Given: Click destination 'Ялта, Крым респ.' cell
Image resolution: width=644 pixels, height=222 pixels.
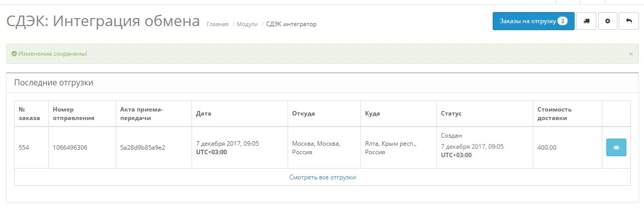Looking at the screenshot, I should coord(399,148).
